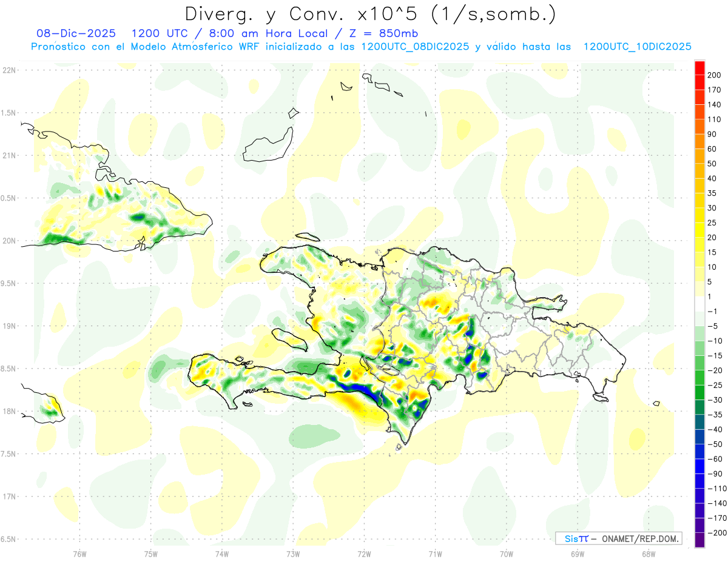Image resolution: width=728 pixels, height=562 pixels.
Task: Click the positive legend value '15'
Action: pos(713,252)
